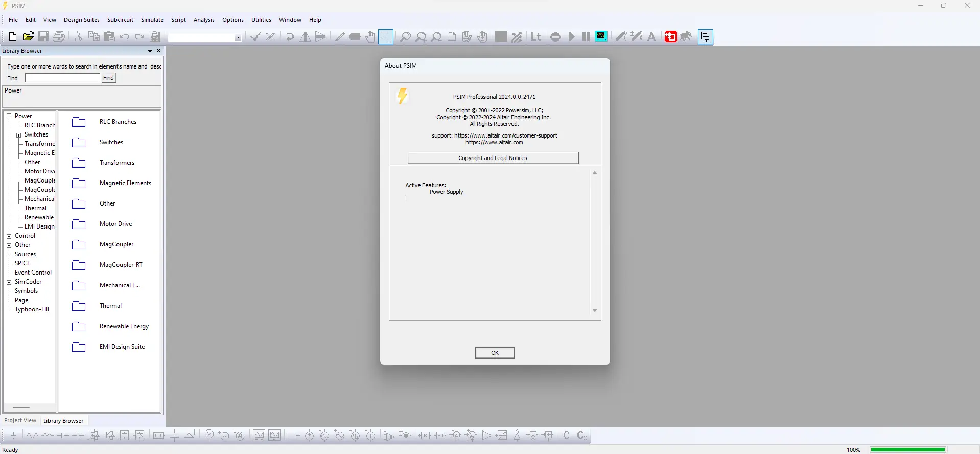
Task: Switch to the Project View tab
Action: [20, 421]
